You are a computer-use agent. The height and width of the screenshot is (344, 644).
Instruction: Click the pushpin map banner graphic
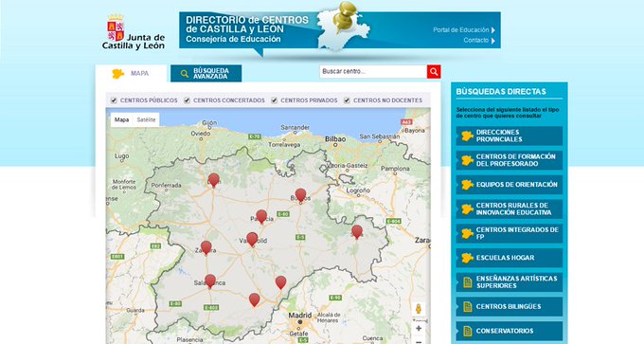click(x=344, y=26)
